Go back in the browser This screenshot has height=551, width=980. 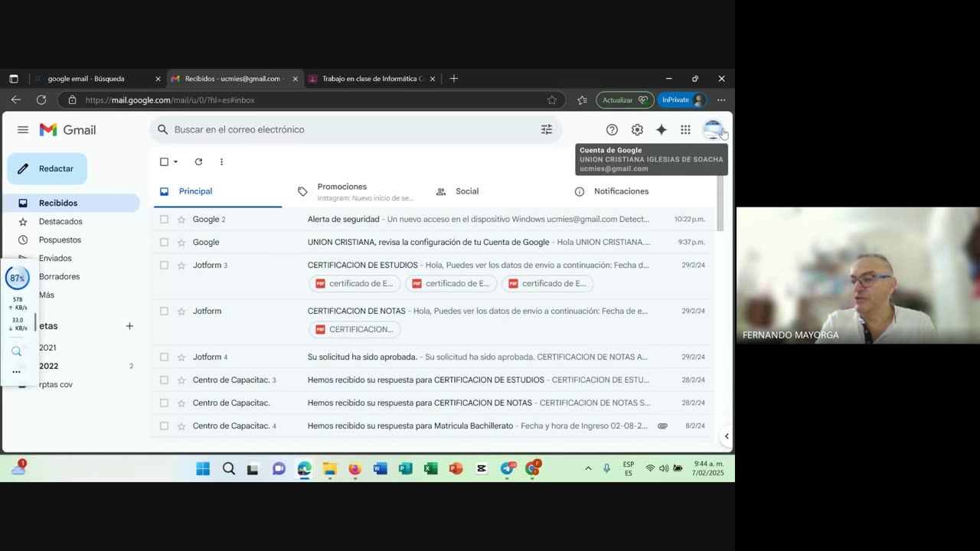tap(16, 99)
